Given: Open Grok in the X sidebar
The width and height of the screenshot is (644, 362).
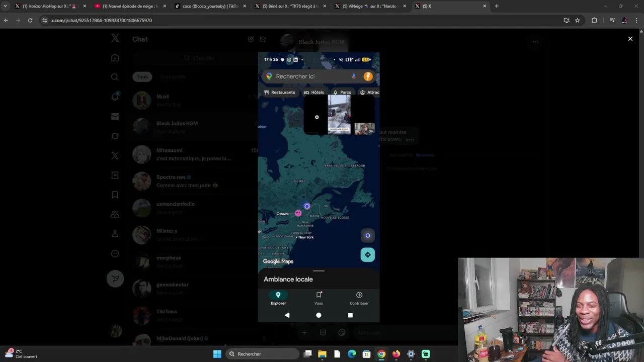Looking at the screenshot, I should tap(115, 136).
